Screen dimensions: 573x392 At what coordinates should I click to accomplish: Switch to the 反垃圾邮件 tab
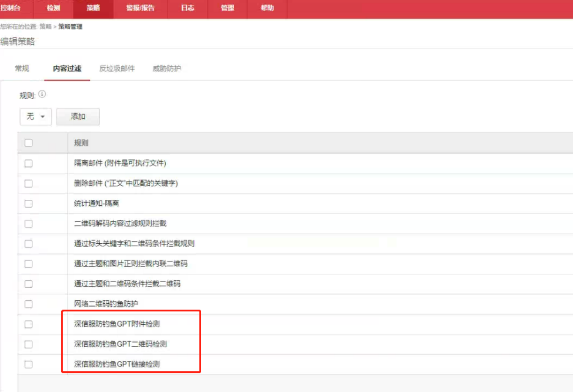tap(117, 68)
